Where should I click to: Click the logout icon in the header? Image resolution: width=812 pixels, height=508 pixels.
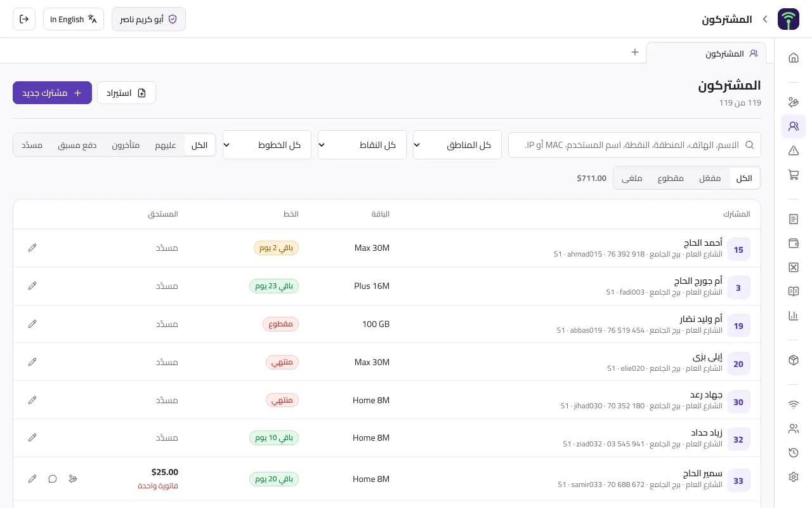24,19
